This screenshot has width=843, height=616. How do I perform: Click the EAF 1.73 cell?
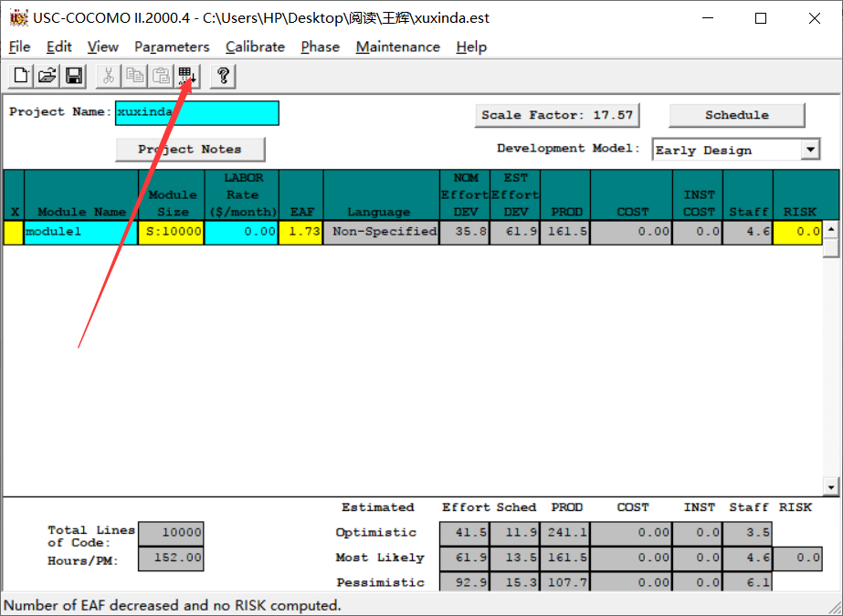pos(300,232)
